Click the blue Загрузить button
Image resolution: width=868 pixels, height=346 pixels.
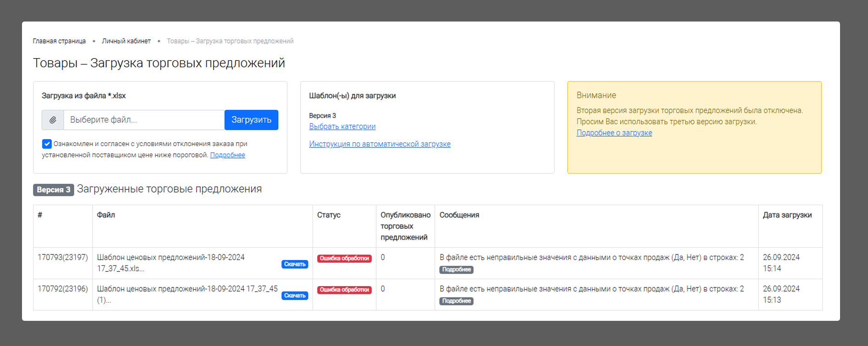tap(251, 120)
